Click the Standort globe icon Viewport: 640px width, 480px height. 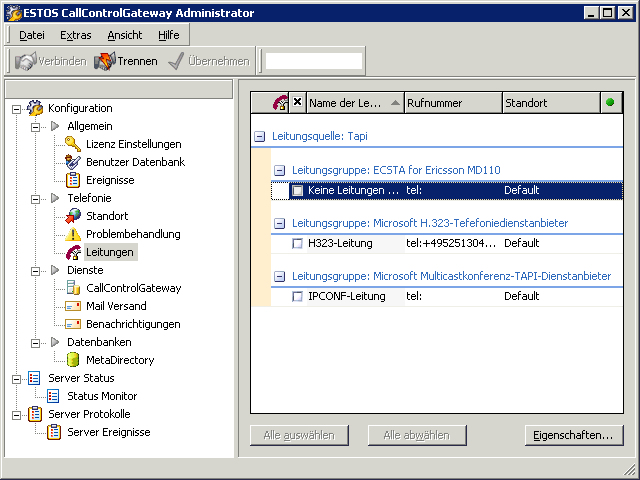[73, 216]
